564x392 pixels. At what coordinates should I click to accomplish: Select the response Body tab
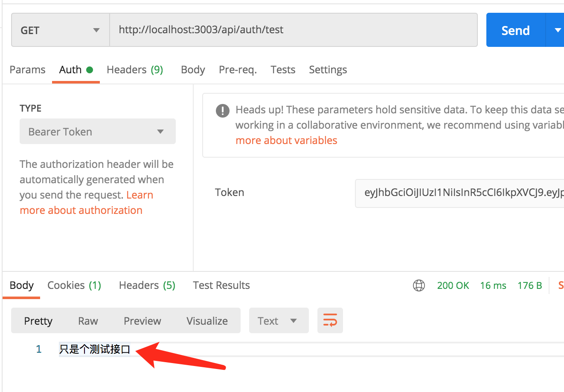tap(22, 285)
